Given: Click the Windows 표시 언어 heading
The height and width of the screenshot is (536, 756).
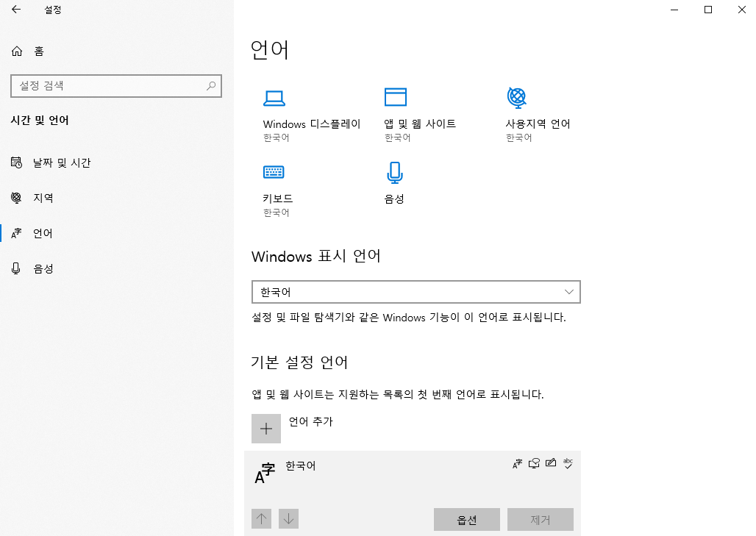Looking at the screenshot, I should pos(316,256).
